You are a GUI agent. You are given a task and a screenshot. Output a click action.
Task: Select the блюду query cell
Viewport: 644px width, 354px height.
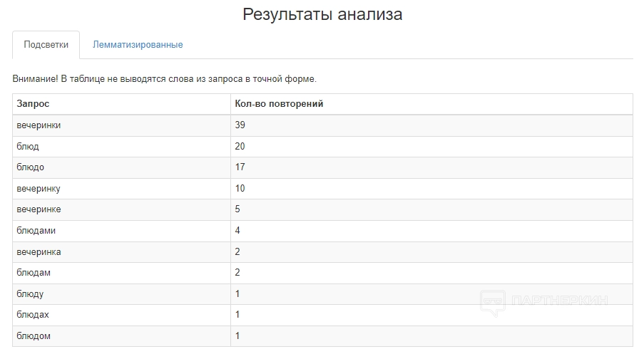(31, 293)
